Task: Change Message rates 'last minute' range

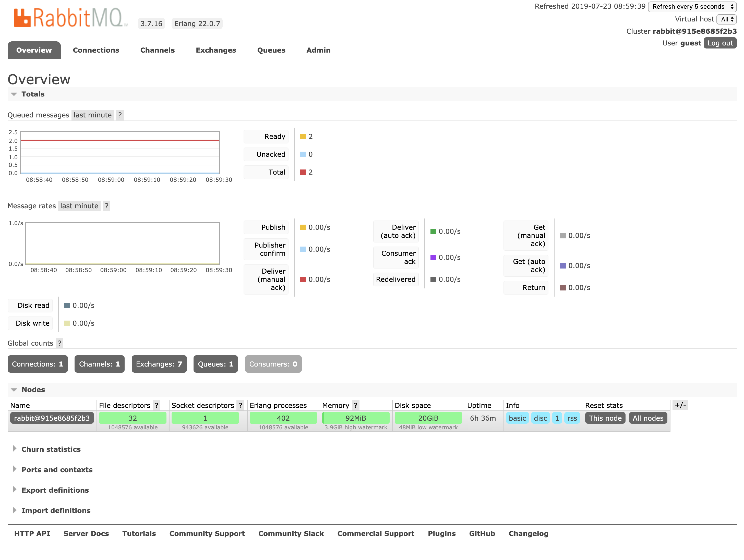Action: 79,206
